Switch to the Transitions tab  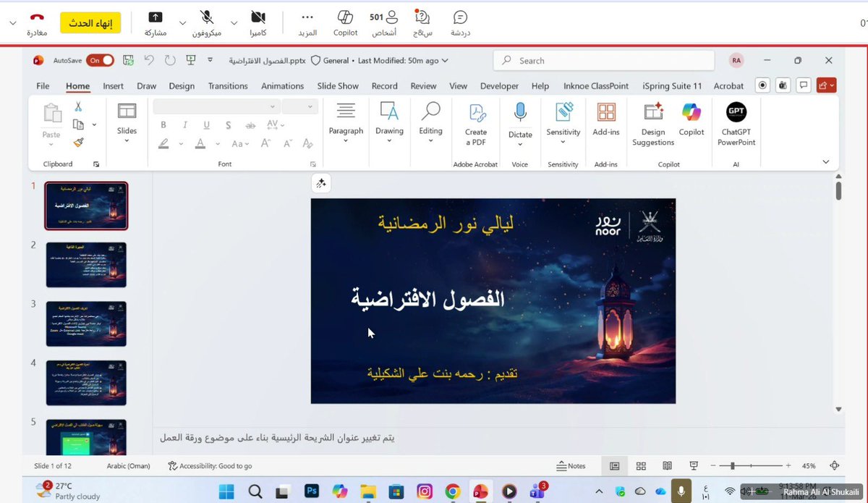pyautogui.click(x=228, y=85)
